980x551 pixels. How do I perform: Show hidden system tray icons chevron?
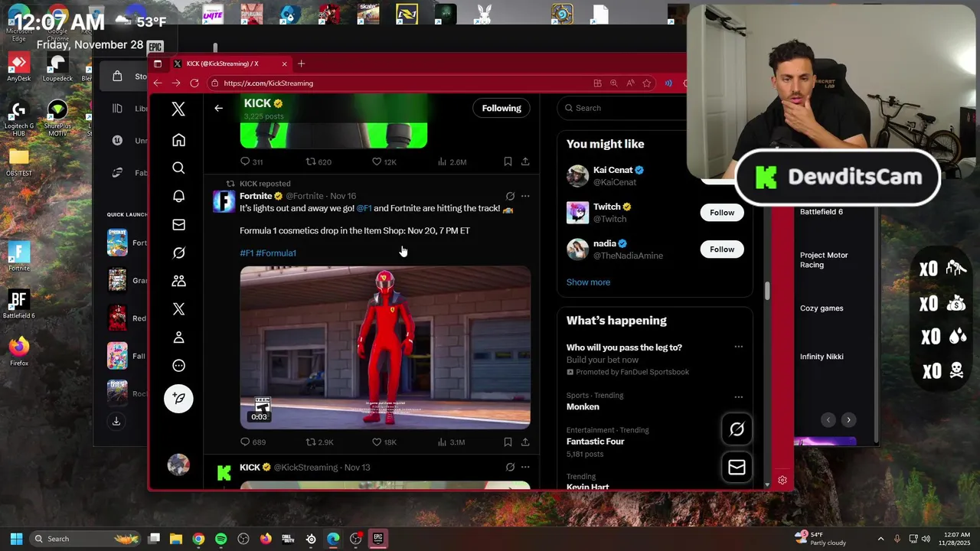click(880, 539)
